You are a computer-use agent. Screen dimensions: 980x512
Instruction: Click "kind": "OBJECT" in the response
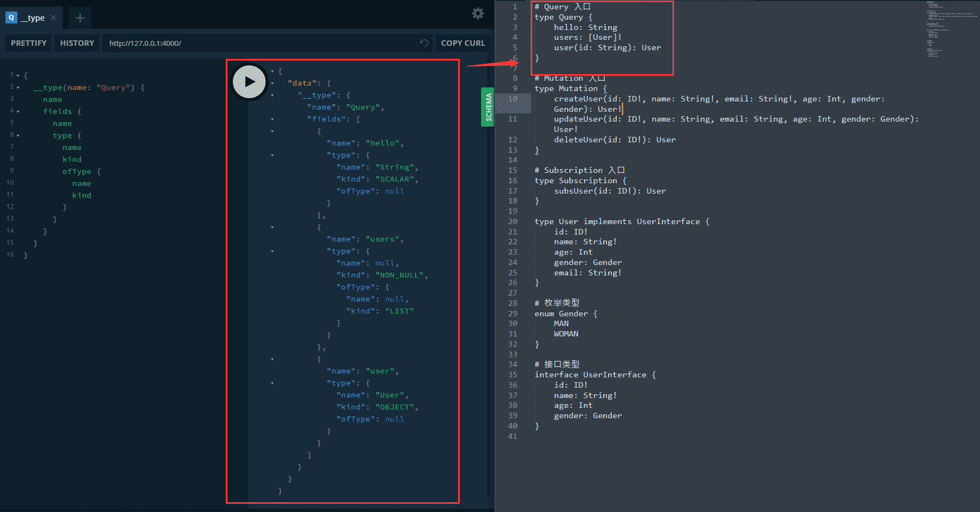pos(377,407)
